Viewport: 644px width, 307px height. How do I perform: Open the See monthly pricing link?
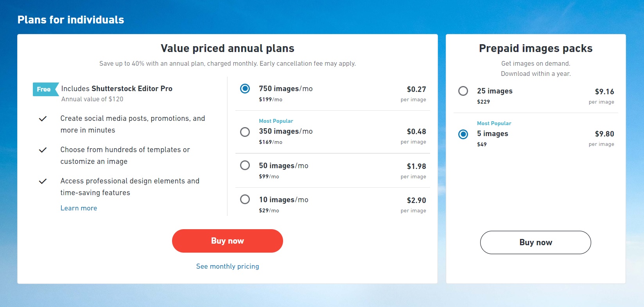(228, 266)
